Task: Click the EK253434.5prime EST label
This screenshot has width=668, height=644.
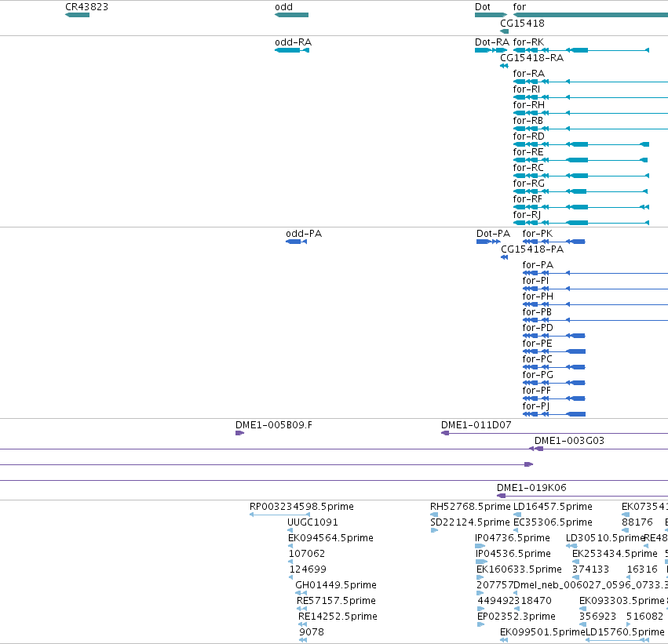Action: click(x=615, y=554)
